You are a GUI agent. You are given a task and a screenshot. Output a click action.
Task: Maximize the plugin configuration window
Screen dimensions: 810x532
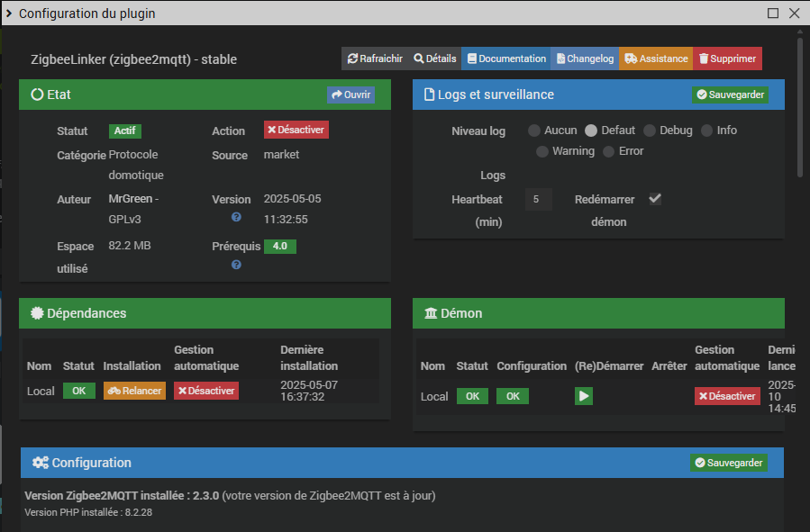tap(773, 13)
